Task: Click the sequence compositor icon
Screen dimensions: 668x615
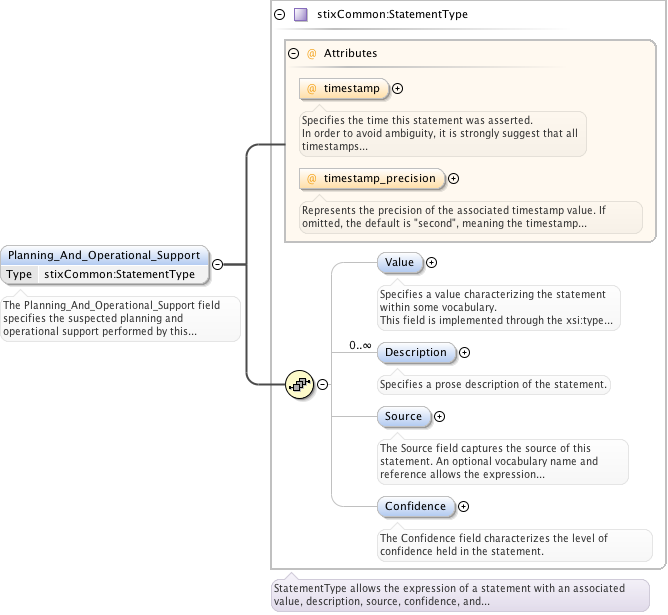Action: tap(299, 384)
